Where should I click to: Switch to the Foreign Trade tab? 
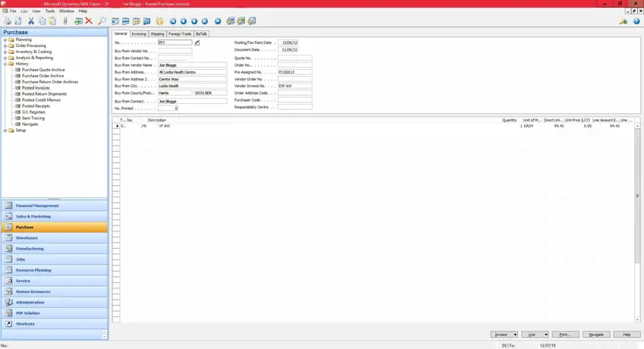[180, 34]
